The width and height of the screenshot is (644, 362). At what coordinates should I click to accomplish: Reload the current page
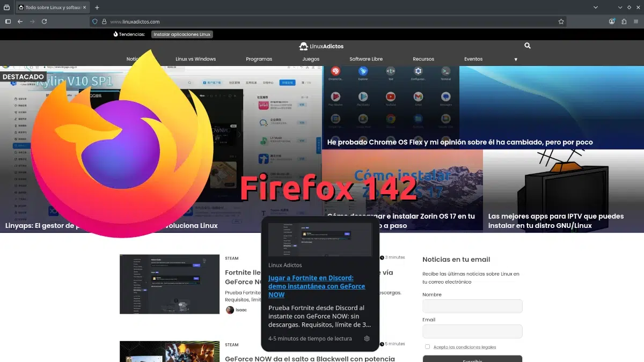click(x=45, y=21)
